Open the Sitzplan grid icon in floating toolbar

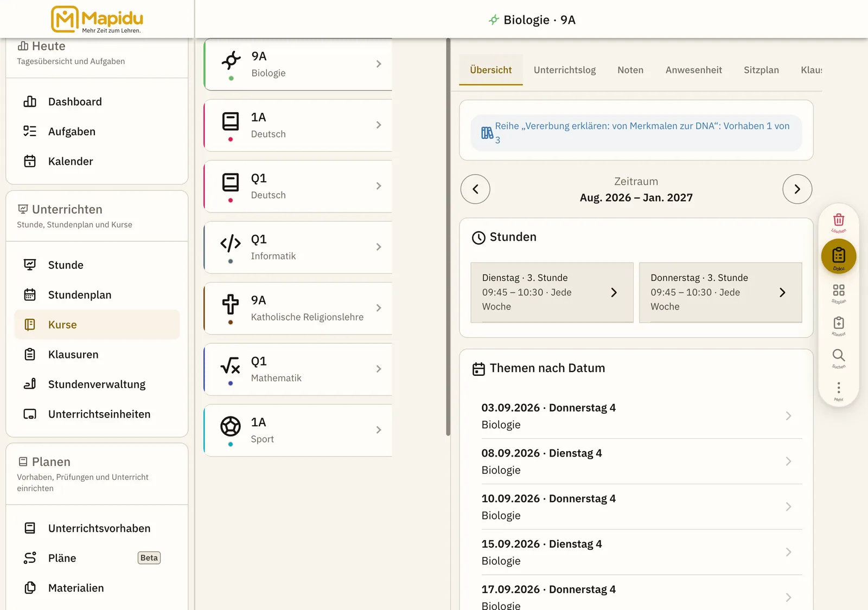coord(839,293)
